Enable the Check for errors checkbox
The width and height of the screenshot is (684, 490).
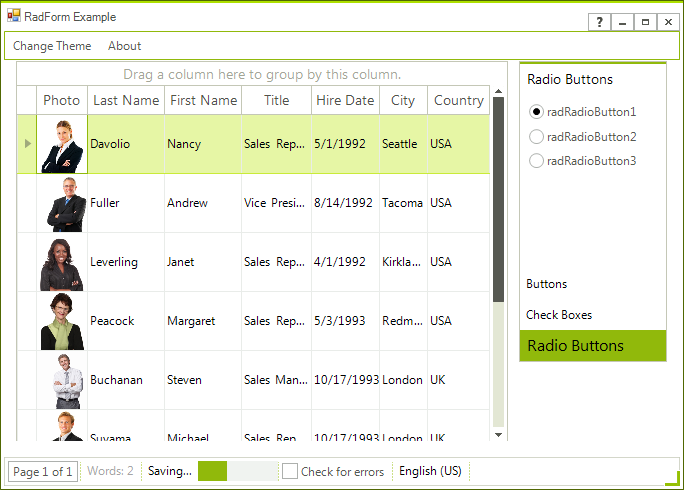(x=290, y=471)
